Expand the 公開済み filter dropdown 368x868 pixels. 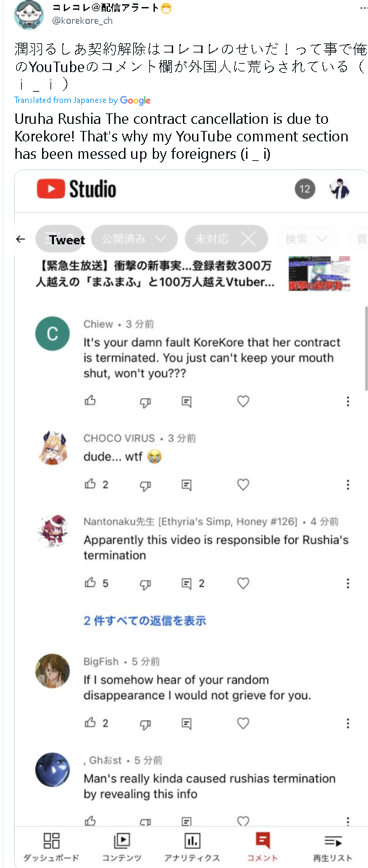click(x=135, y=239)
